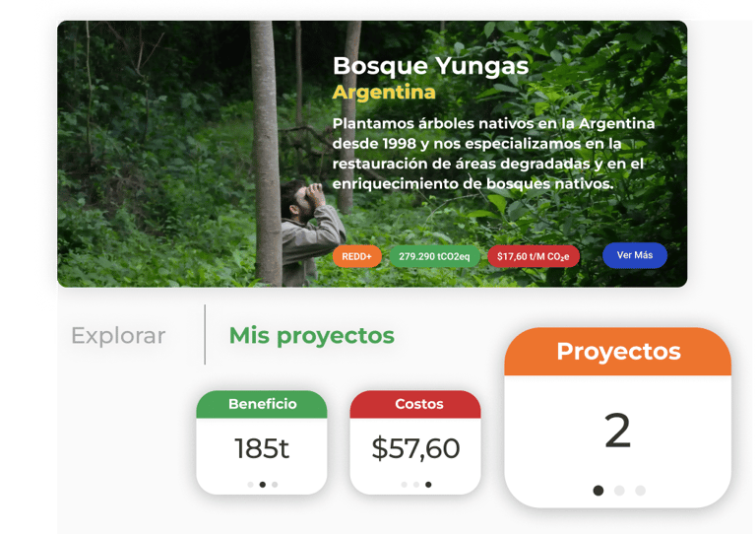Switch to the Explorar tab
This screenshot has height=534, width=756.
click(118, 335)
